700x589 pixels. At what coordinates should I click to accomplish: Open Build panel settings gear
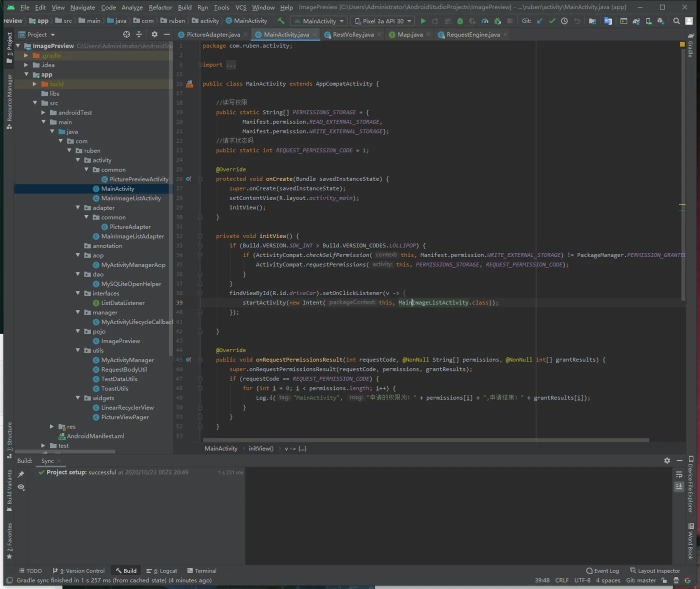pos(667,460)
